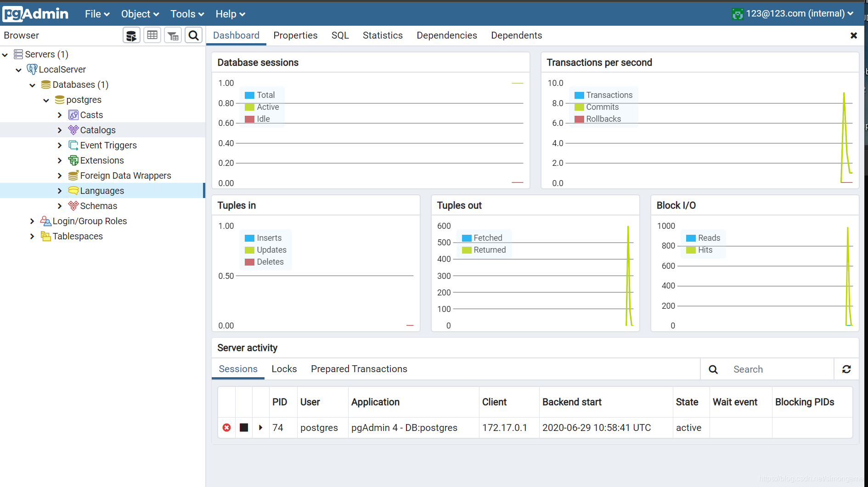This screenshot has width=868, height=487.
Task: Click the Fetched legend color swatch
Action: [467, 238]
